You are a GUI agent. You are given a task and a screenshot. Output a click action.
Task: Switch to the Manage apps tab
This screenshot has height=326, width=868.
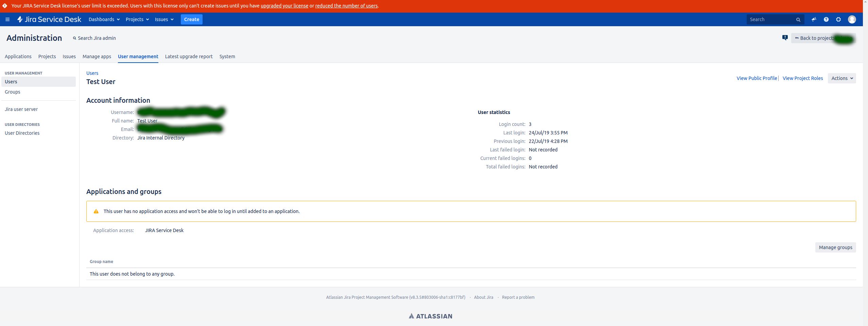[x=97, y=56]
